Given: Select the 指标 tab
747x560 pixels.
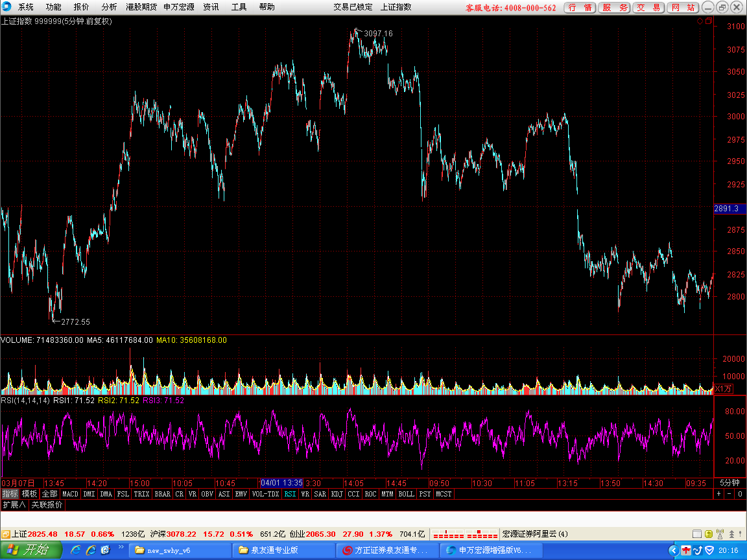Looking at the screenshot, I should pos(10,495).
